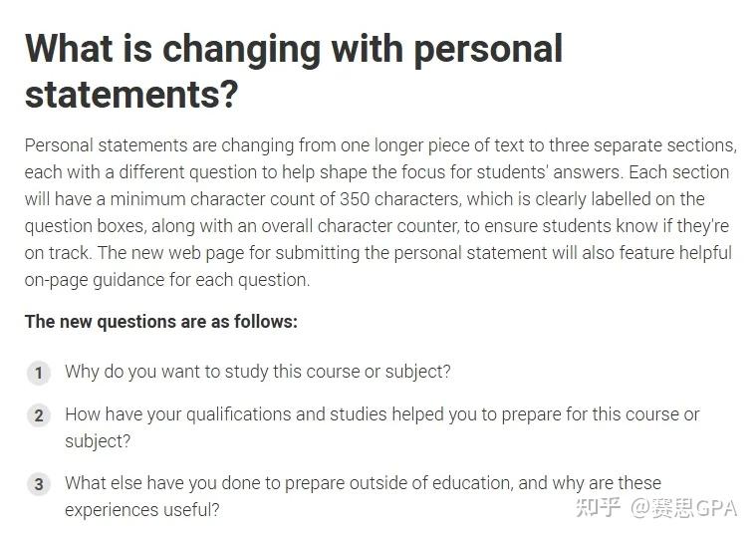Click the number 3 circle badge
Screen dimensions: 756x539
click(x=39, y=485)
